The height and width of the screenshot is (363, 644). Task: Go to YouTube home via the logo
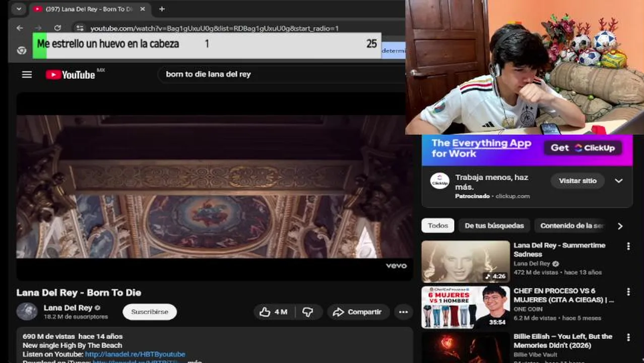point(71,75)
